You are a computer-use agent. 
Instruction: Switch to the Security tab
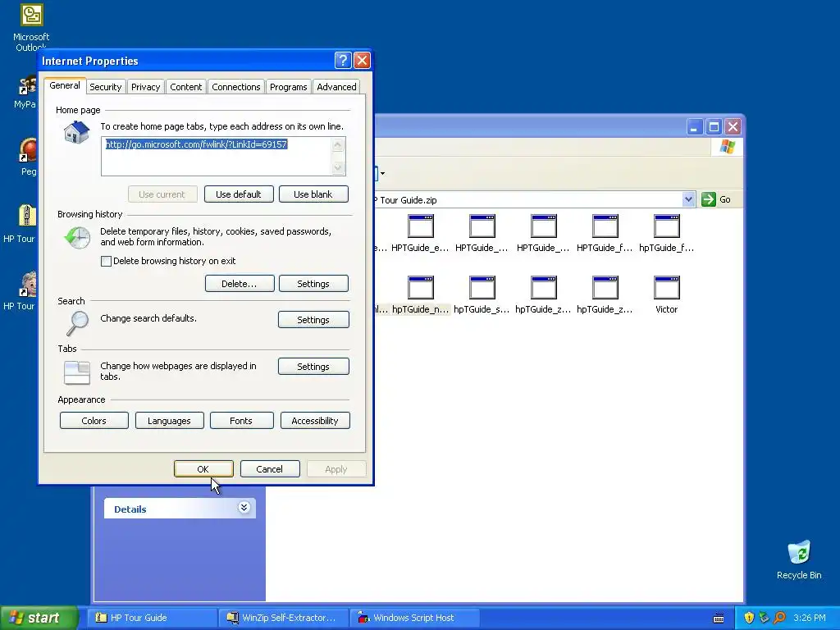coord(106,87)
